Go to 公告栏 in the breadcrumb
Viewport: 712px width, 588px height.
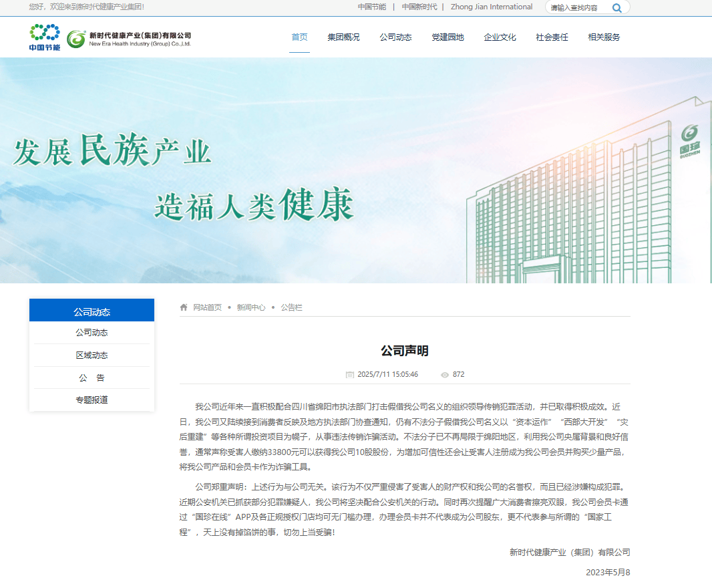point(291,307)
